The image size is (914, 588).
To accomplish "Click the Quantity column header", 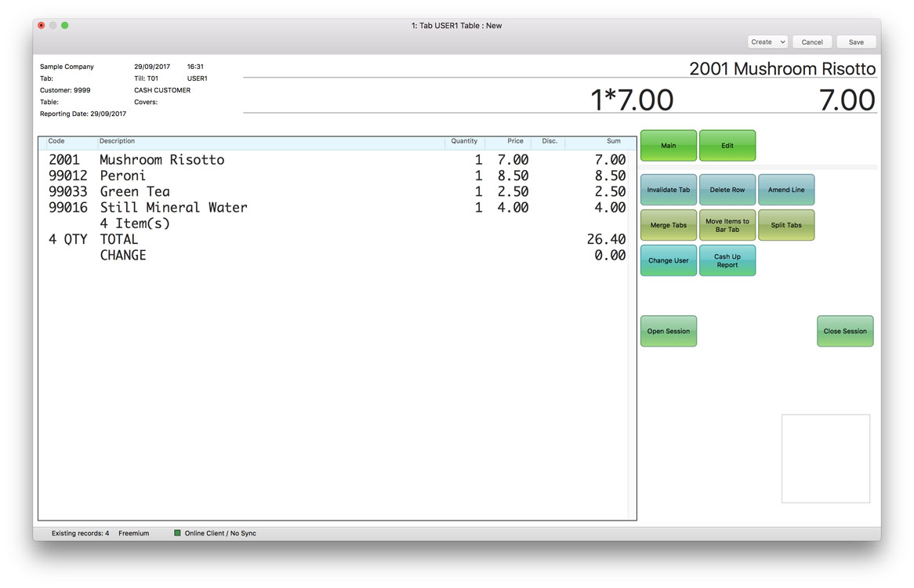I will pos(464,142).
